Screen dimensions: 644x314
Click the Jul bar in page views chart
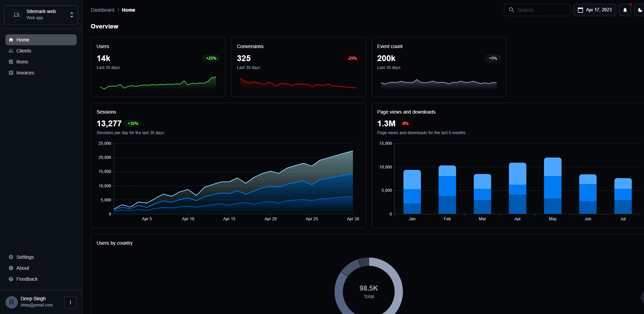[623, 196]
